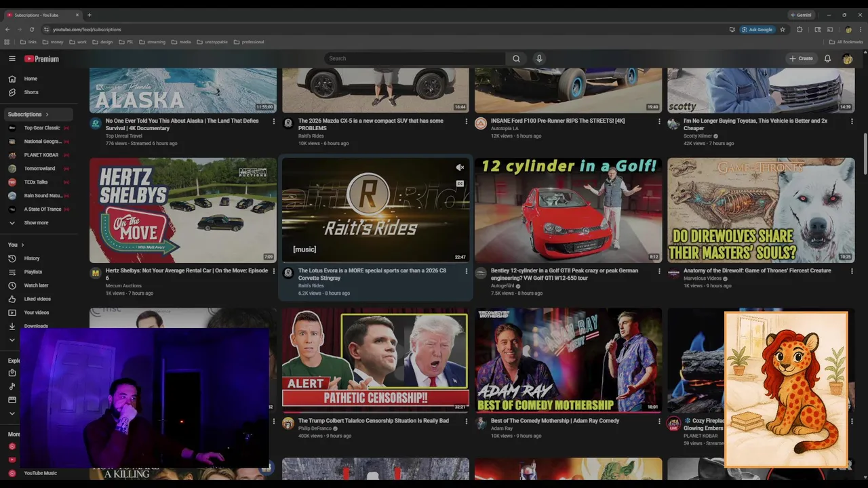Viewport: 868px width, 488px height.
Task: Open options menu for Hertz Shelbys video
Action: [x=274, y=271]
